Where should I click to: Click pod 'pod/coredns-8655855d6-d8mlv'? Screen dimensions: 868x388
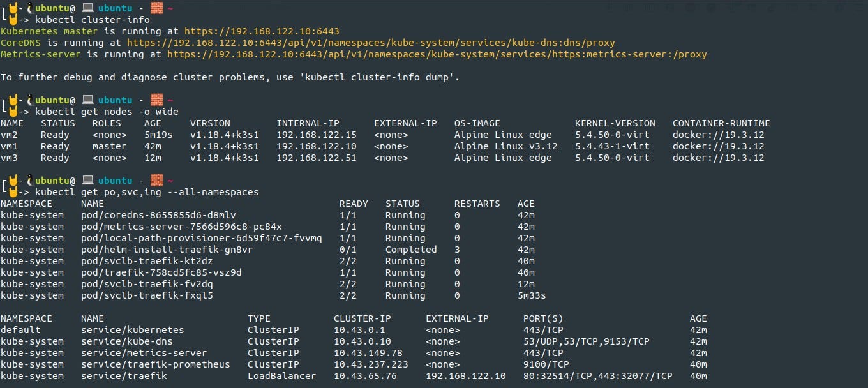click(x=158, y=215)
